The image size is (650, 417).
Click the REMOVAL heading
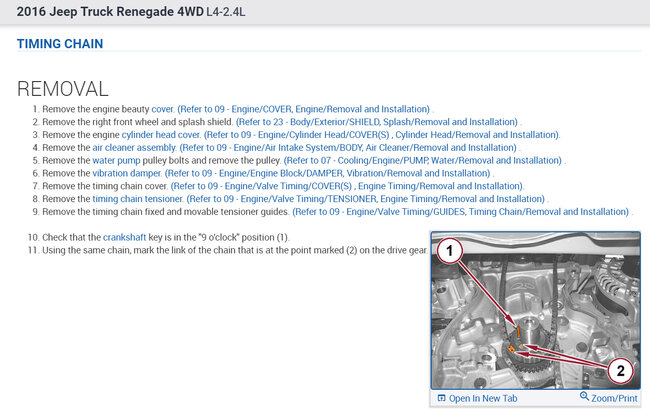click(x=63, y=89)
